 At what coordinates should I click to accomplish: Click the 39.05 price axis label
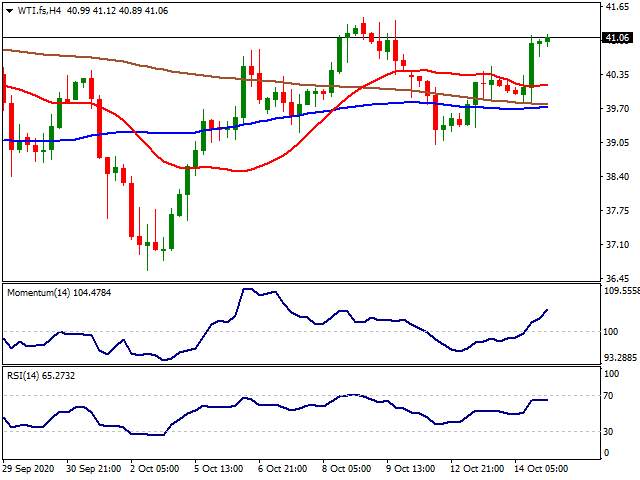(x=618, y=142)
